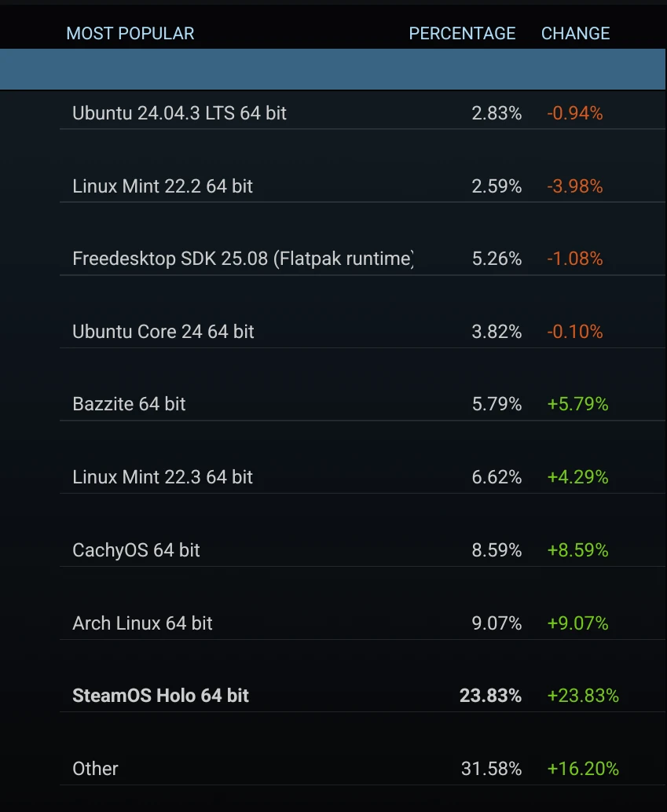Select the Ubuntu Core 24 64 bit row
667x812 pixels.
click(163, 332)
